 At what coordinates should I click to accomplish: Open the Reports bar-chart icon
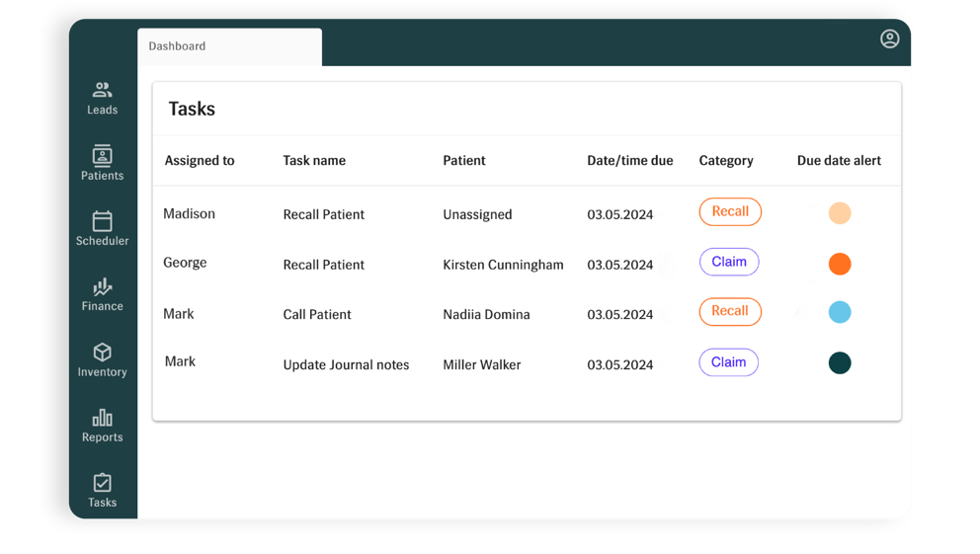click(x=102, y=418)
